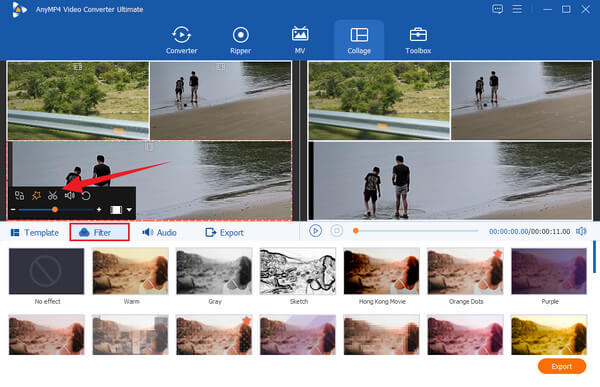The width and height of the screenshot is (600, 387).
Task: Open the feedback chat icon in title bar
Action: pyautogui.click(x=497, y=9)
